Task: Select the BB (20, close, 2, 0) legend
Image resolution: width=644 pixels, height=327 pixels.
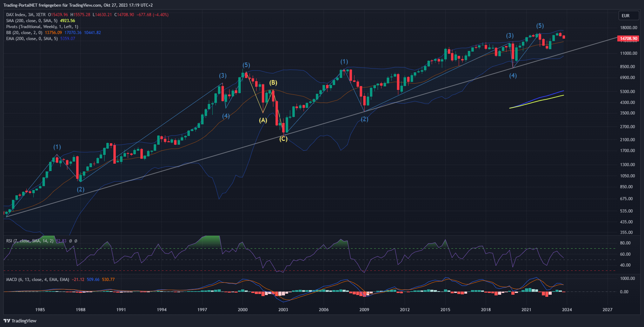Action: pos(24,33)
